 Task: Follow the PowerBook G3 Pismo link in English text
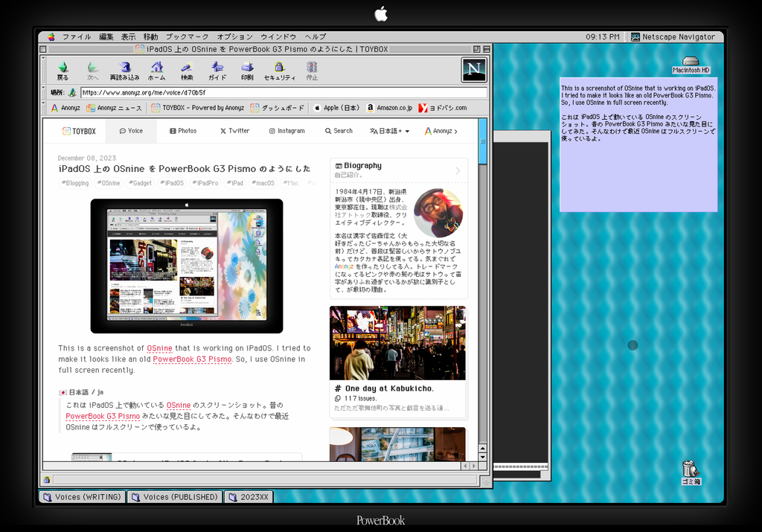click(192, 359)
